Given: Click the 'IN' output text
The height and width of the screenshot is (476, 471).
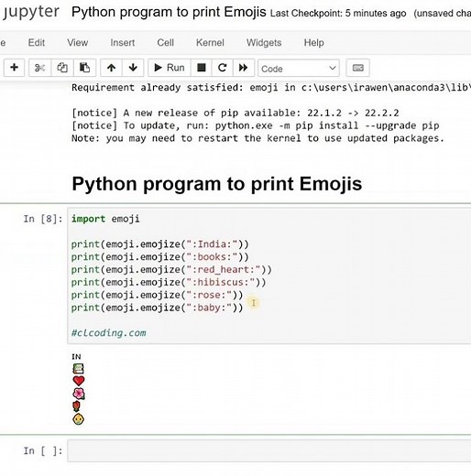Looking at the screenshot, I should click(x=76, y=356).
